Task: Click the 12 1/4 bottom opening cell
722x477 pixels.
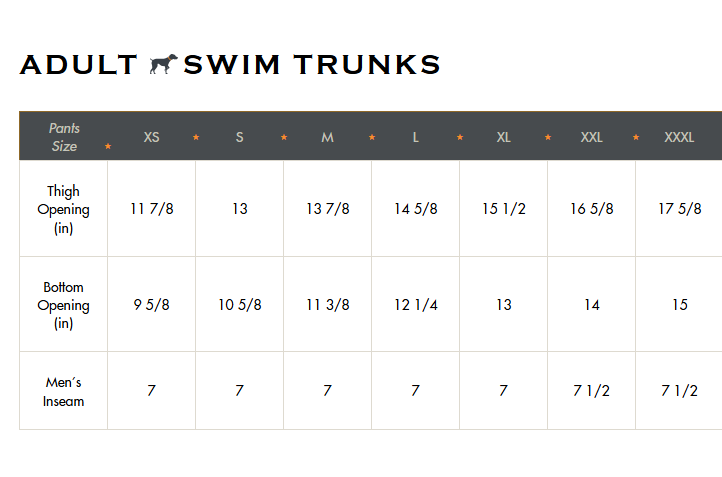Action: point(415,304)
